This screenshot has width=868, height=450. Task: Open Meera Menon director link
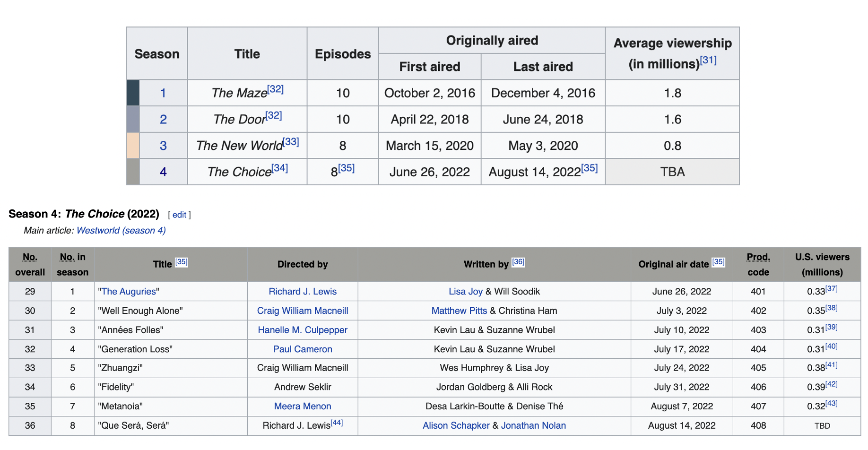pyautogui.click(x=303, y=407)
